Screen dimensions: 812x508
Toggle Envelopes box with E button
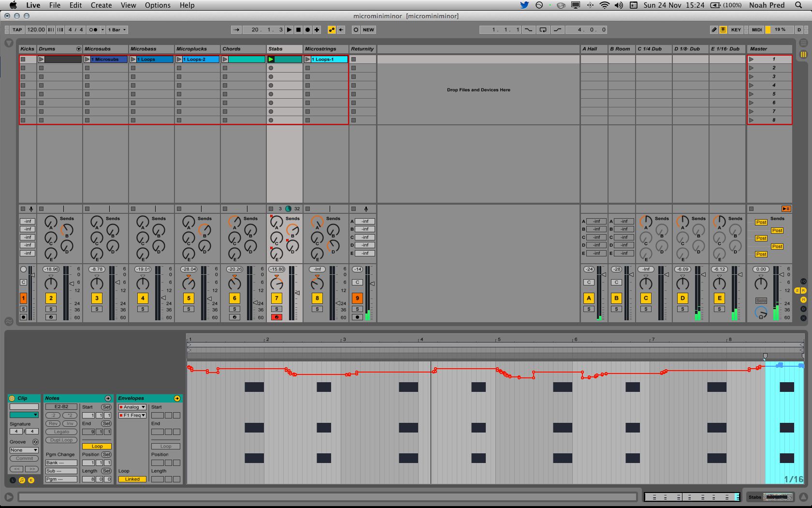tap(31, 480)
